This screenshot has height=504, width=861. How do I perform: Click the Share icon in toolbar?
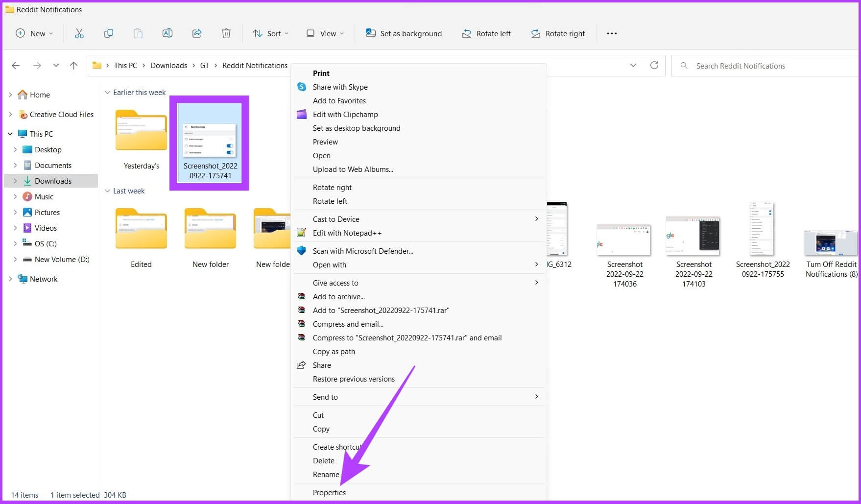[x=197, y=33]
